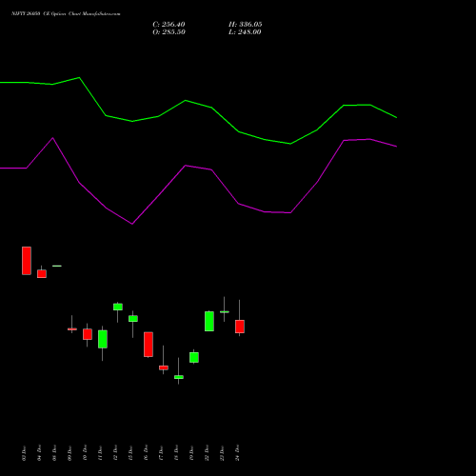This screenshot has width=476, height=476.
Task: Click the tall green candle for 22 Dec
Action: click(209, 321)
